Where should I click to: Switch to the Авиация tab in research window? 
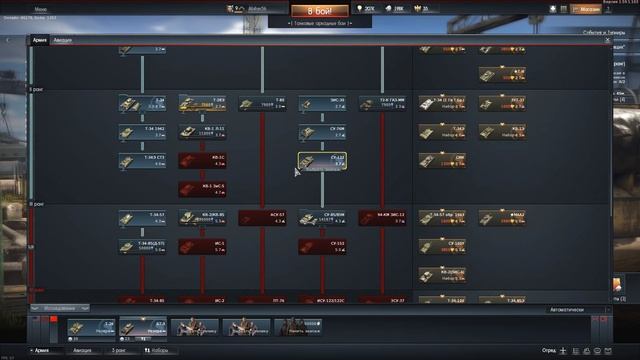point(62,40)
